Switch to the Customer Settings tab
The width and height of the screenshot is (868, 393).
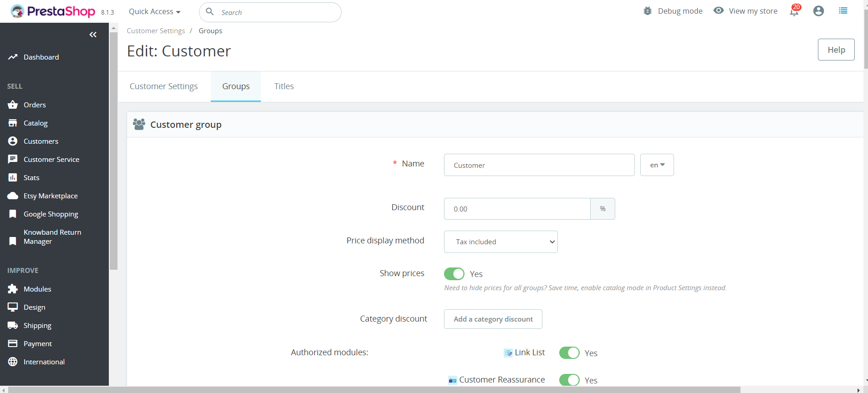tap(163, 86)
